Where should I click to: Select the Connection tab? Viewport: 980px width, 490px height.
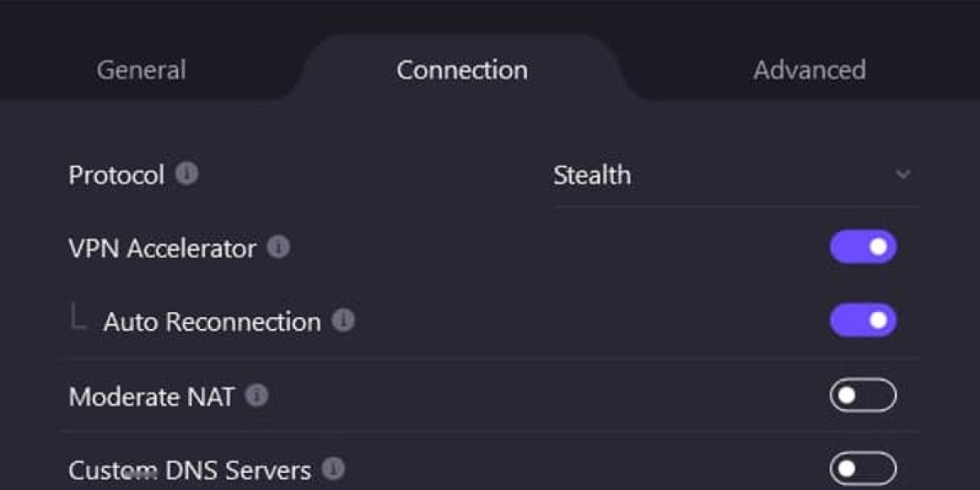pos(462,70)
